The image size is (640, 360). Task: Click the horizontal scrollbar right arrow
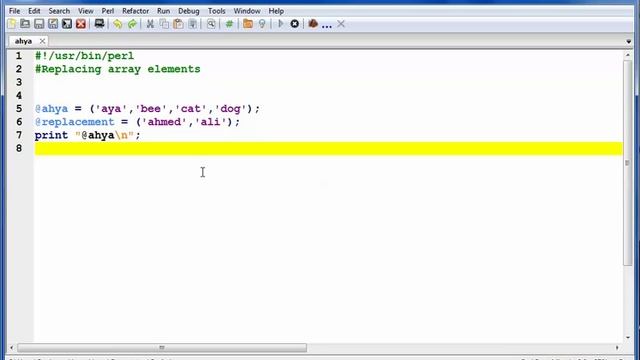(617, 348)
